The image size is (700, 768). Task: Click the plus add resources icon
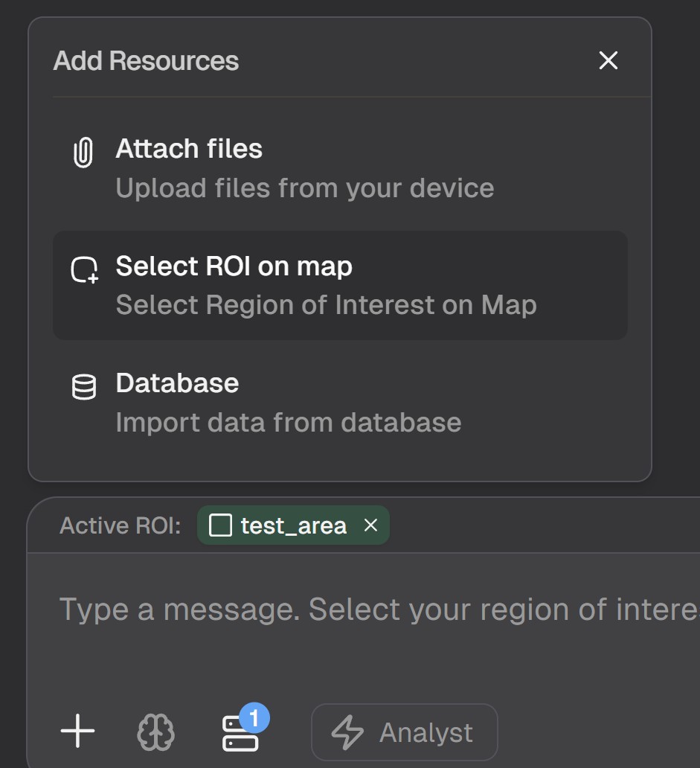tap(77, 731)
